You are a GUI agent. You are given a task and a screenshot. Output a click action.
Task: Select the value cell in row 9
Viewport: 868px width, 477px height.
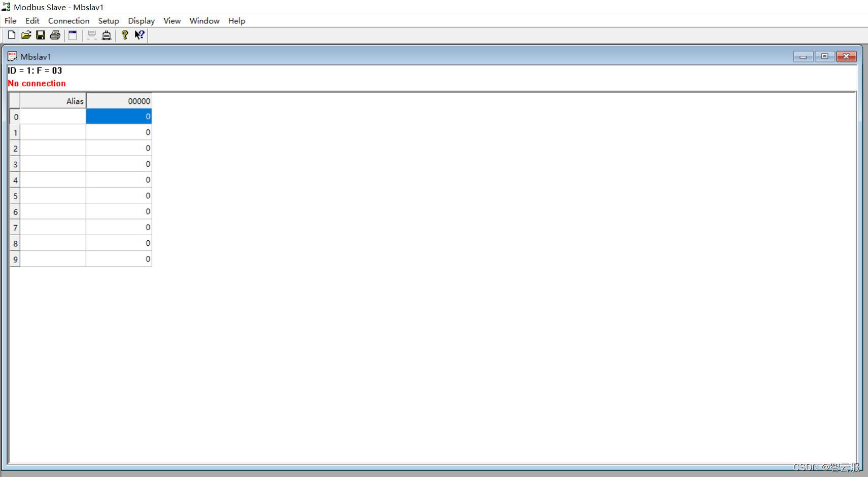click(119, 259)
